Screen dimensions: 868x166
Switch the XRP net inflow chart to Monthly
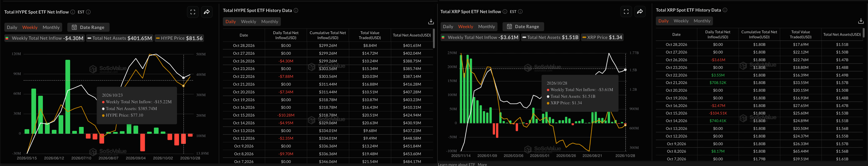point(487,27)
